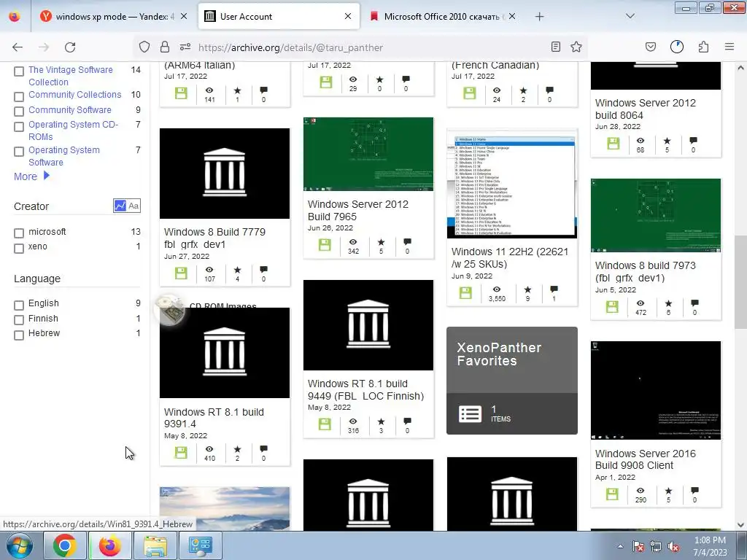Click Windows 8 build 7973 green thumbnail
The height and width of the screenshot is (560, 747).
point(656,215)
